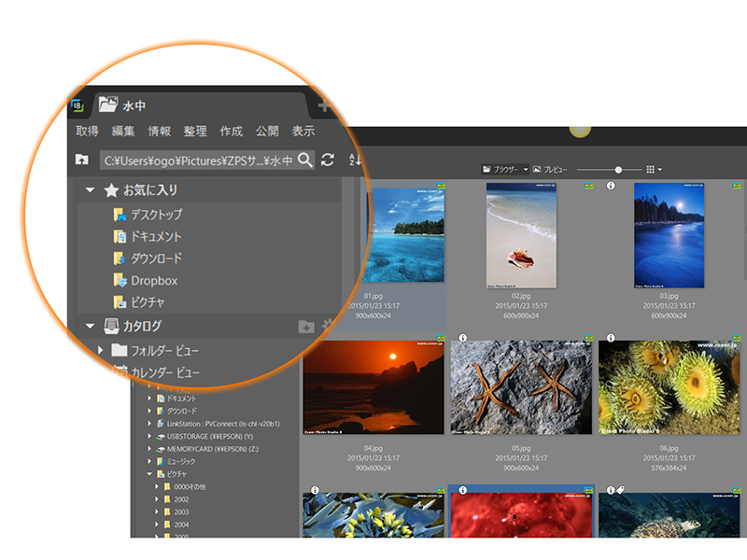
Task: Select the 05.jpg starfish thumbnail
Action: 521,387
